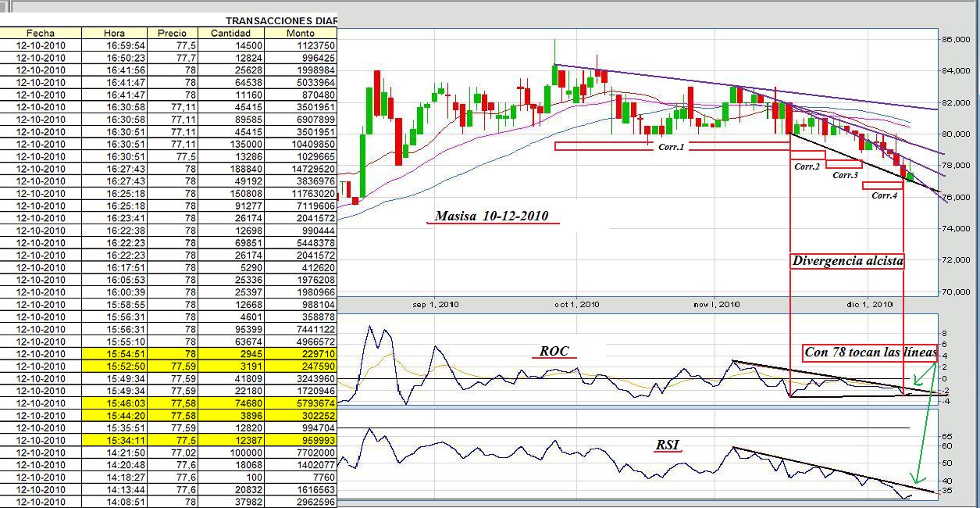Select the time cell 16:00:39

click(x=114, y=292)
